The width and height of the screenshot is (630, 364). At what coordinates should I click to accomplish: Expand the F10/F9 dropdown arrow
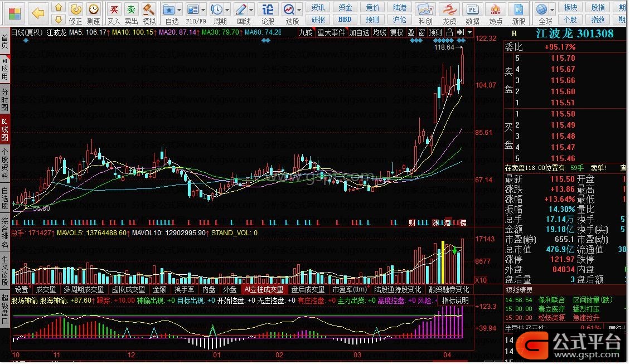pyautogui.click(x=203, y=9)
